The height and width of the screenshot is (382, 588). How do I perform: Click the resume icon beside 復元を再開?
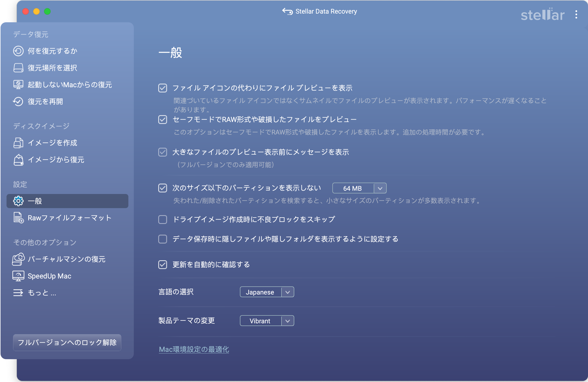coord(18,102)
